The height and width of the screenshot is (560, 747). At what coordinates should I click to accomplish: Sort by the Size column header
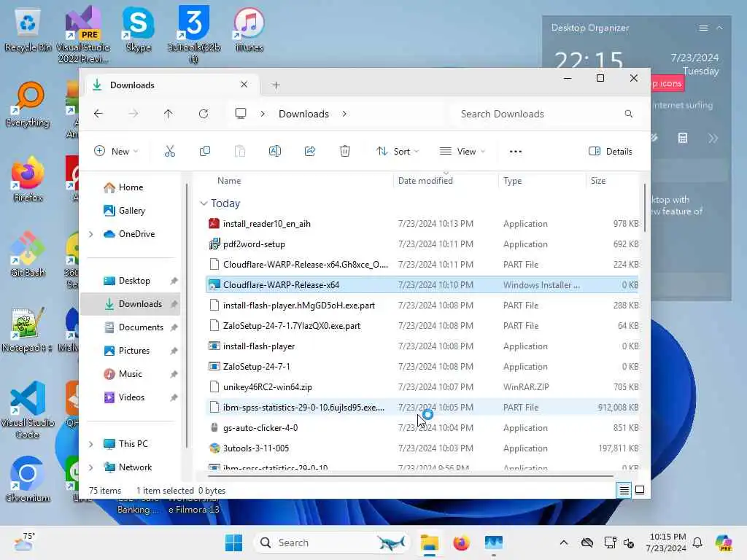tap(612, 181)
